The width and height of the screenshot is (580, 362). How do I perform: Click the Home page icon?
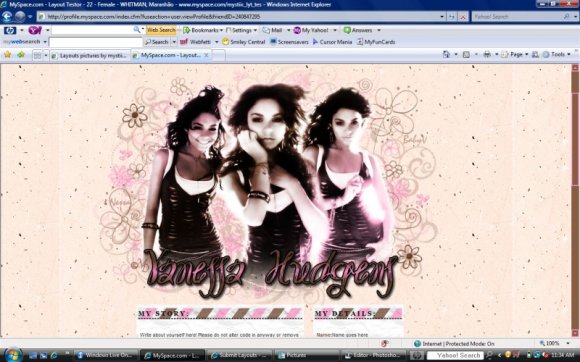(x=446, y=54)
